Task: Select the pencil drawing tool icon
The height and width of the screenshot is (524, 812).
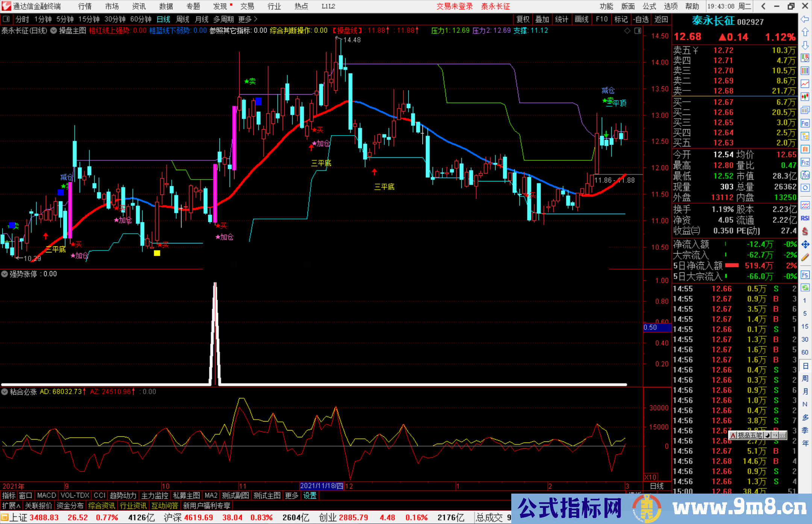Action: [x=805, y=258]
